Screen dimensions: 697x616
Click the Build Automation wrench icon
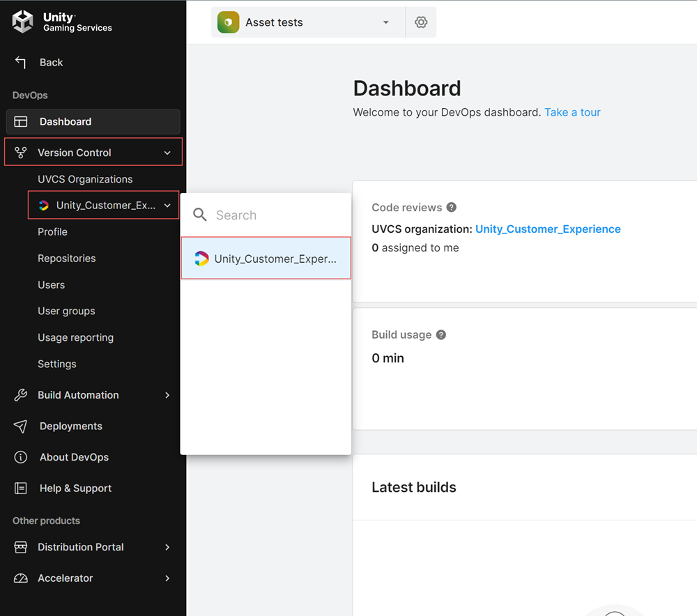(x=21, y=395)
